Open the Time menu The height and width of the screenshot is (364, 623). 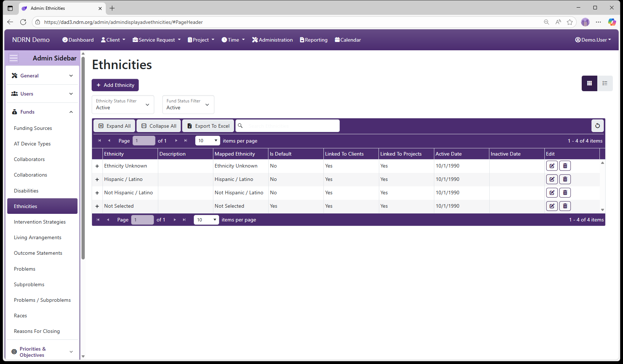pos(233,40)
